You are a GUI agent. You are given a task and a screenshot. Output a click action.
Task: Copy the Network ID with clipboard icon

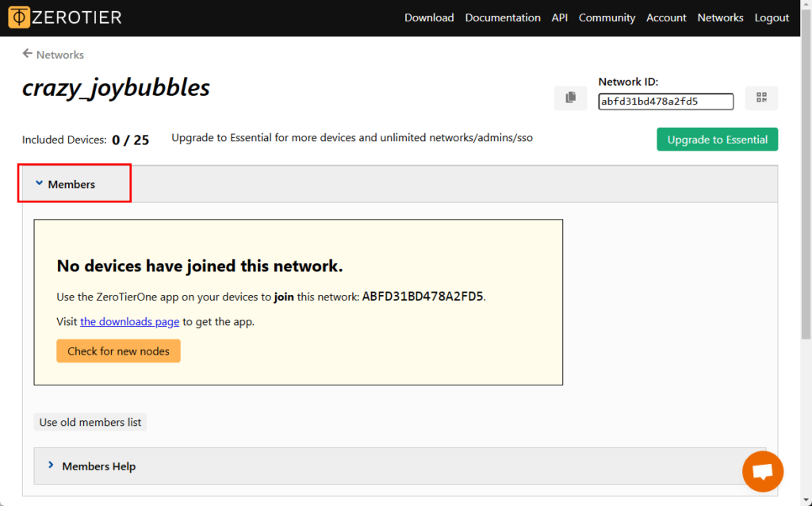tap(570, 98)
